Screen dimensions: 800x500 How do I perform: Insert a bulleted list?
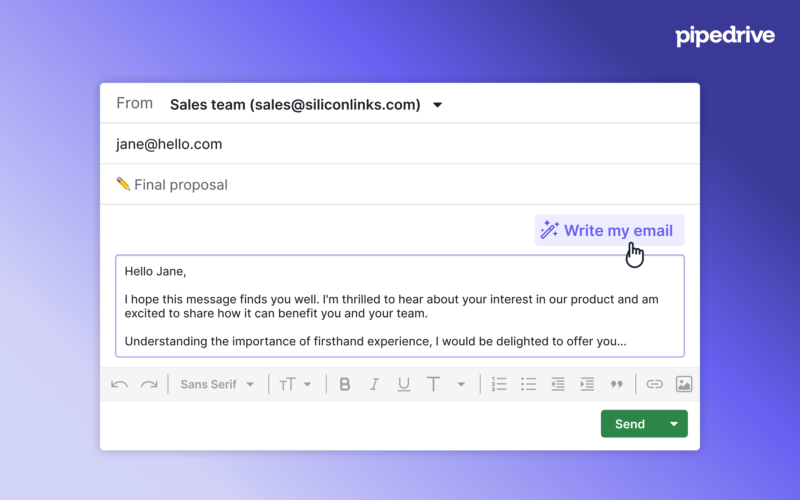tap(528, 384)
